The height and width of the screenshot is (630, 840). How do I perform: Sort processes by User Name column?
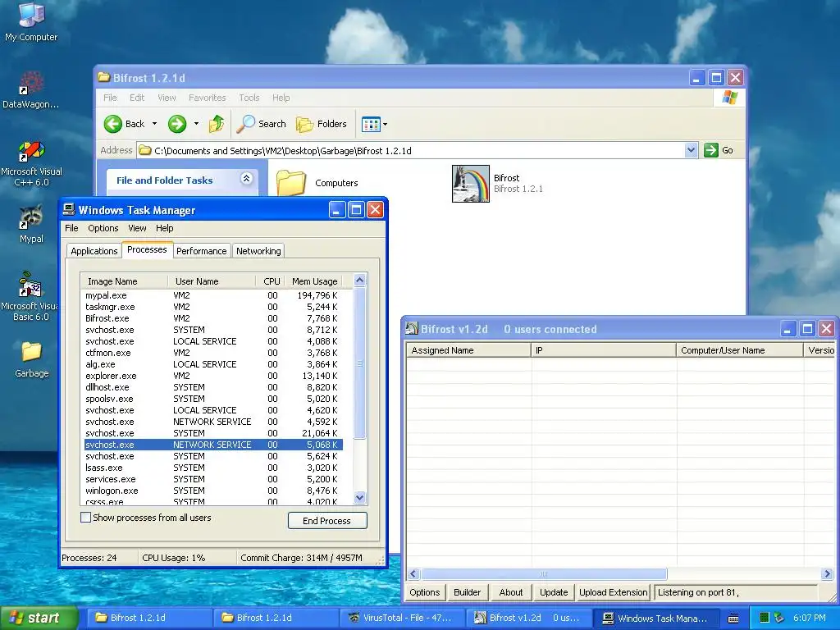tap(211, 281)
